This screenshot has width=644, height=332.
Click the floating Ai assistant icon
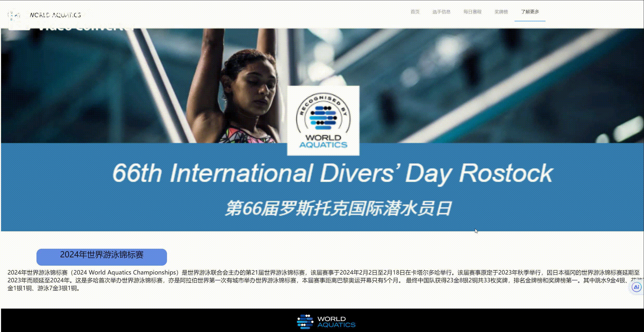click(636, 287)
